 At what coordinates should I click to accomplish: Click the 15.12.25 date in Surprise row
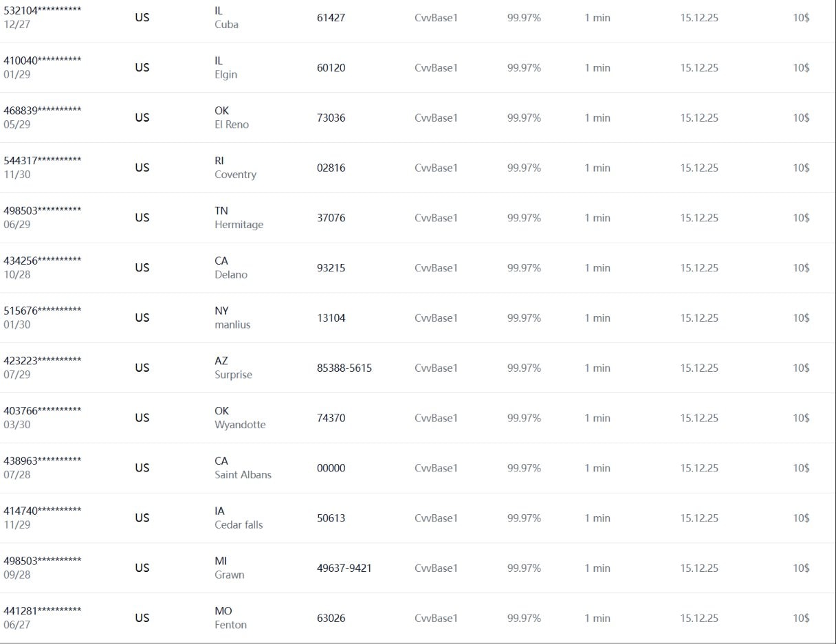pos(699,368)
